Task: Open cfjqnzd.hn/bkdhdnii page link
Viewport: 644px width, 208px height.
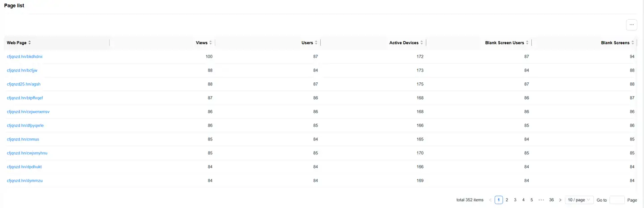Action: 25,57
